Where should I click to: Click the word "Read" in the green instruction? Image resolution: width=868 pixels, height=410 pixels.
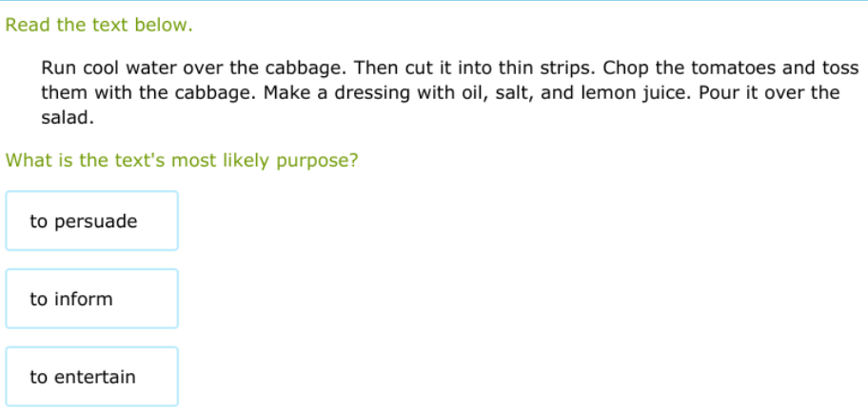(26, 26)
